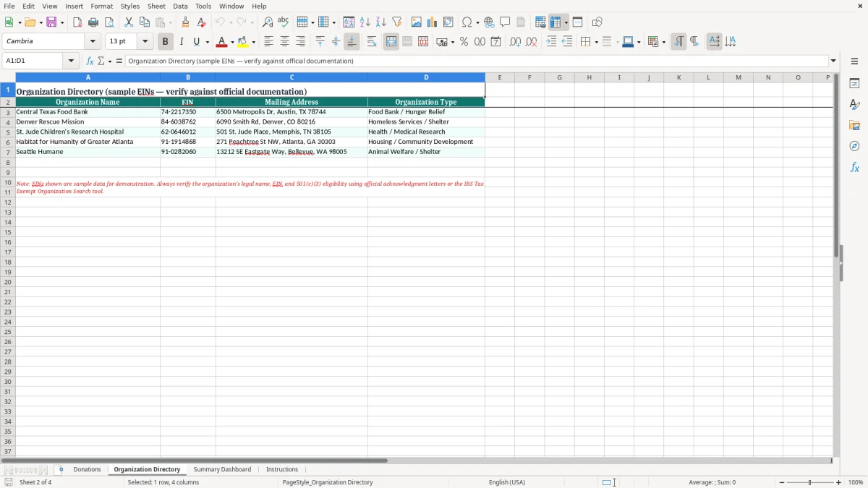The width and height of the screenshot is (868, 488).
Task: Click the zoom slider handle
Action: pyautogui.click(x=810, y=482)
